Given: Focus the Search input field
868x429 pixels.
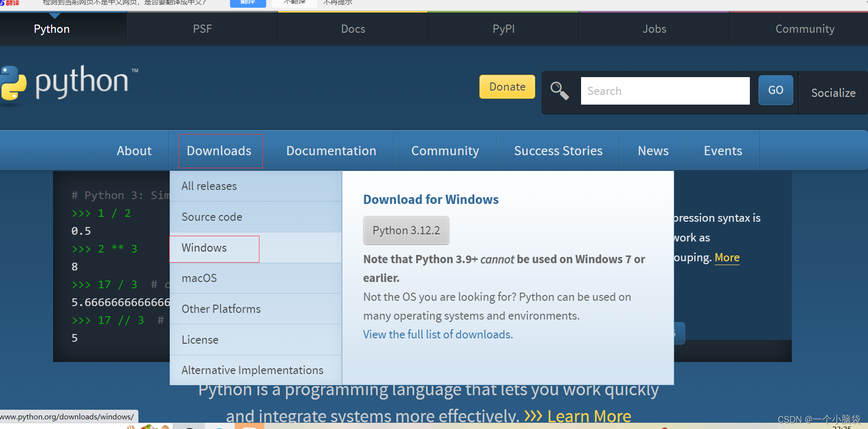Looking at the screenshot, I should [x=665, y=91].
